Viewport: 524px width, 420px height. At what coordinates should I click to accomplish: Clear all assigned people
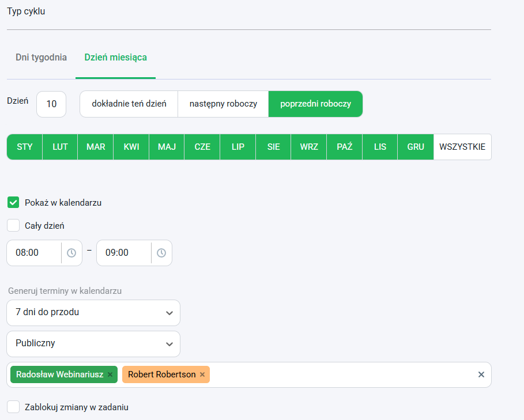coord(481,374)
